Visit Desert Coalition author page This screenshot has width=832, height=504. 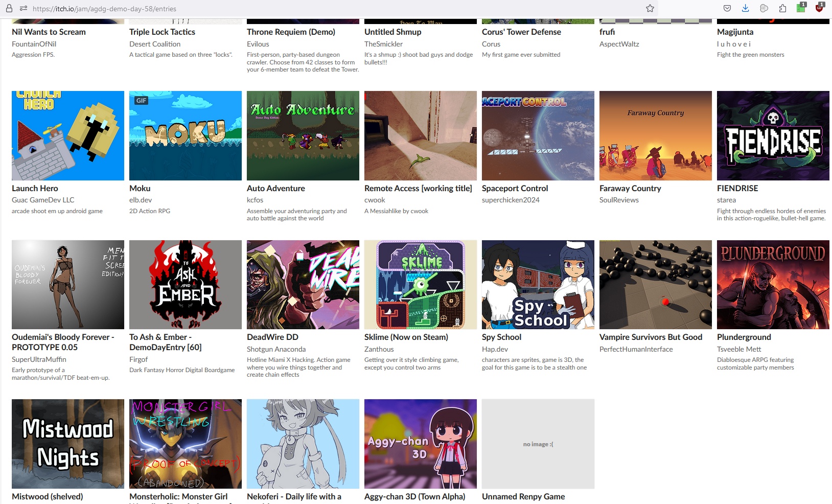pos(155,44)
